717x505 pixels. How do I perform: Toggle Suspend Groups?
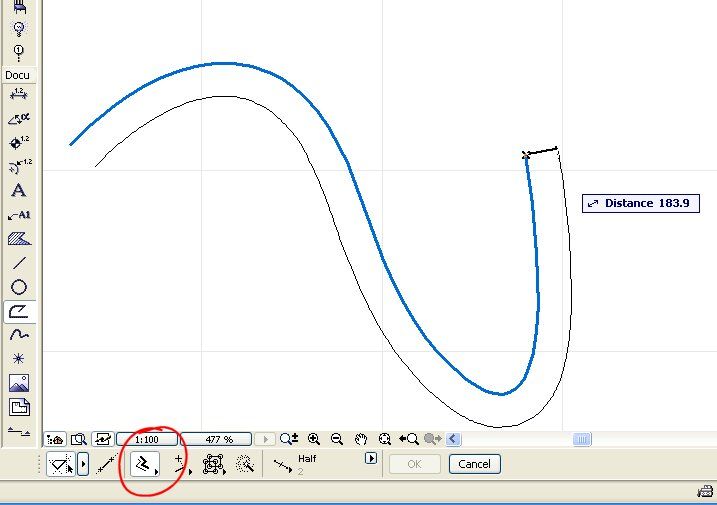pos(214,464)
